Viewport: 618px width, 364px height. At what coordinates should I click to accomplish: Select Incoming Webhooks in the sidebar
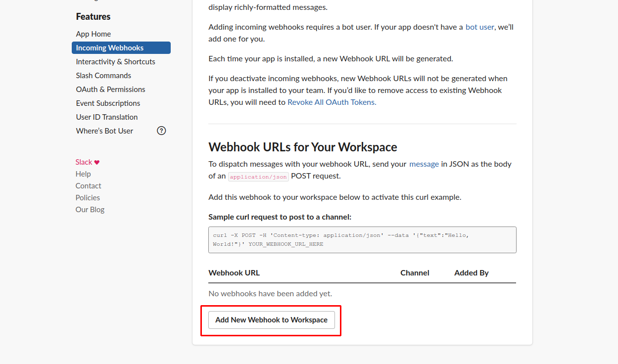click(121, 48)
